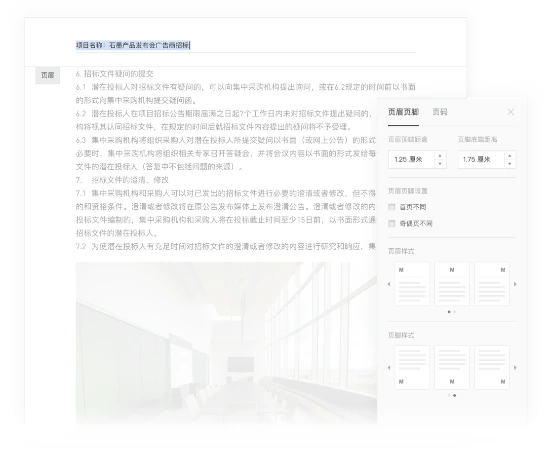Switch to the 页眉页脚 tab
Viewport: 553px width, 455px height.
pyautogui.click(x=403, y=112)
